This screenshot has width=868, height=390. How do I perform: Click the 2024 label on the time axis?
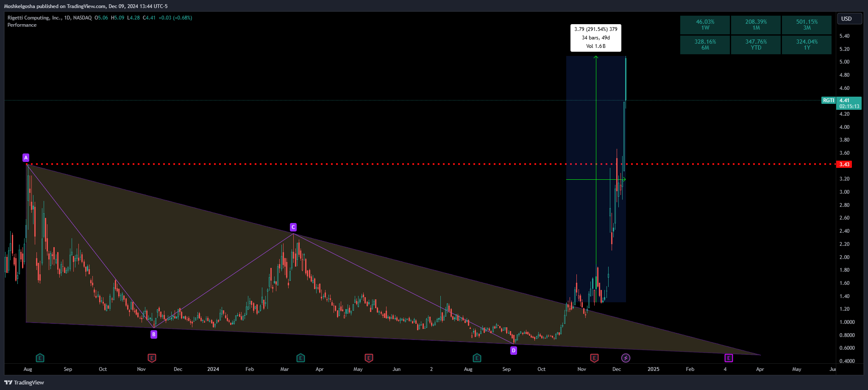click(213, 369)
